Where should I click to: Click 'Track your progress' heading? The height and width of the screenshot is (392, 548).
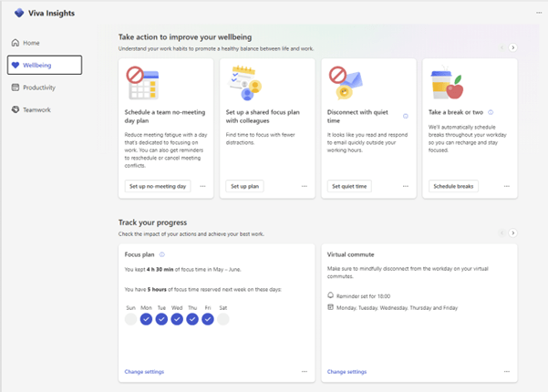coord(152,222)
